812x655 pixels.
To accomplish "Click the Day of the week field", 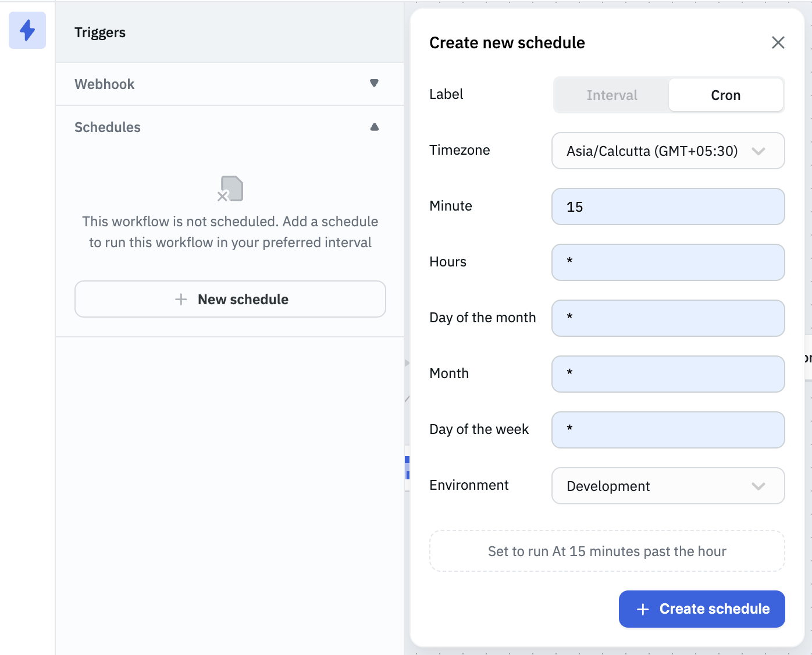I will 668,430.
